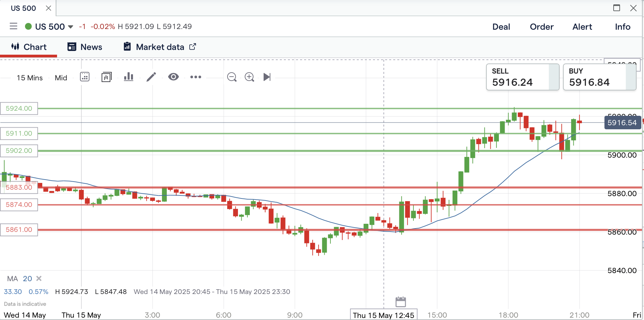Open the three-dots more options menu

coord(195,77)
